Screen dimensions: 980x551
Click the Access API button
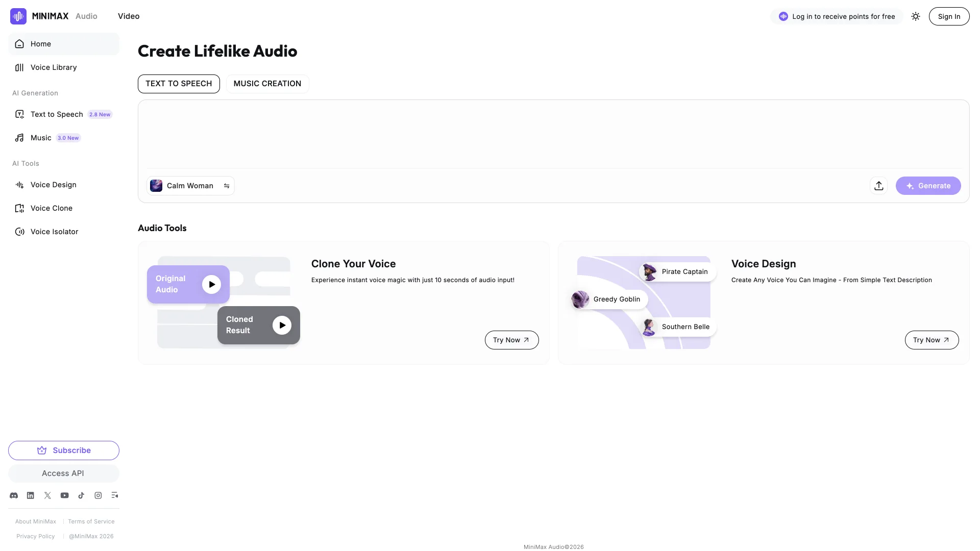click(64, 473)
